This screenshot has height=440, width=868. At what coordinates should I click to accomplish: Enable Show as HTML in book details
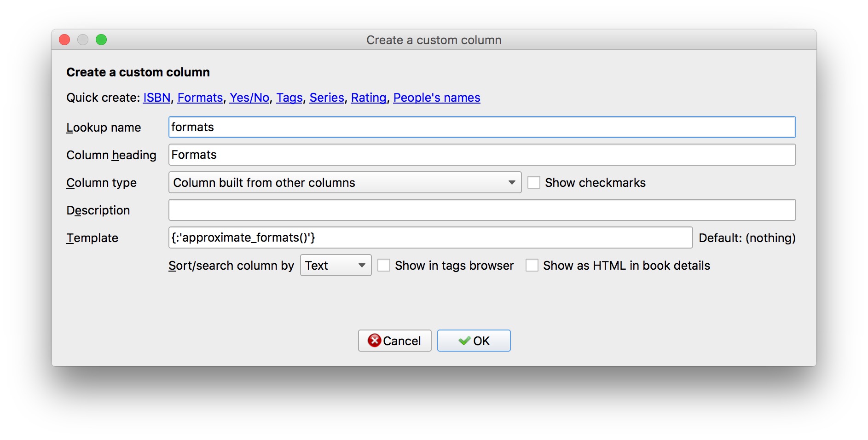532,266
